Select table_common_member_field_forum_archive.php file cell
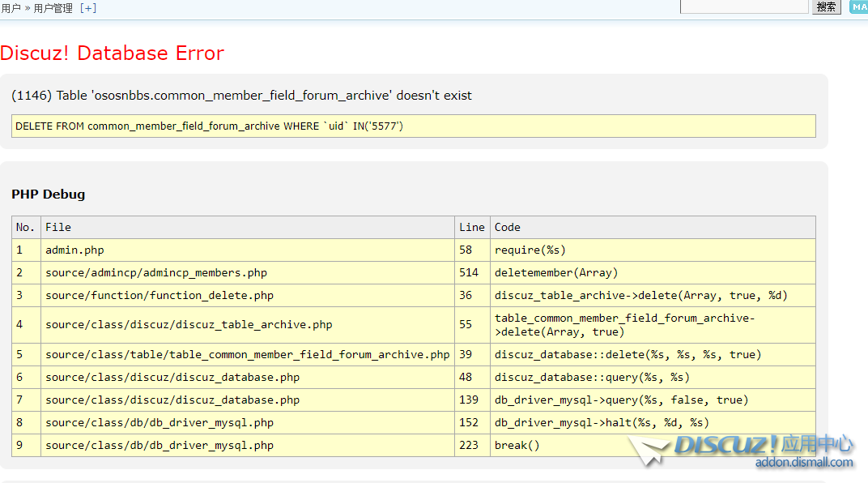This screenshot has height=483, width=868. pos(248,354)
